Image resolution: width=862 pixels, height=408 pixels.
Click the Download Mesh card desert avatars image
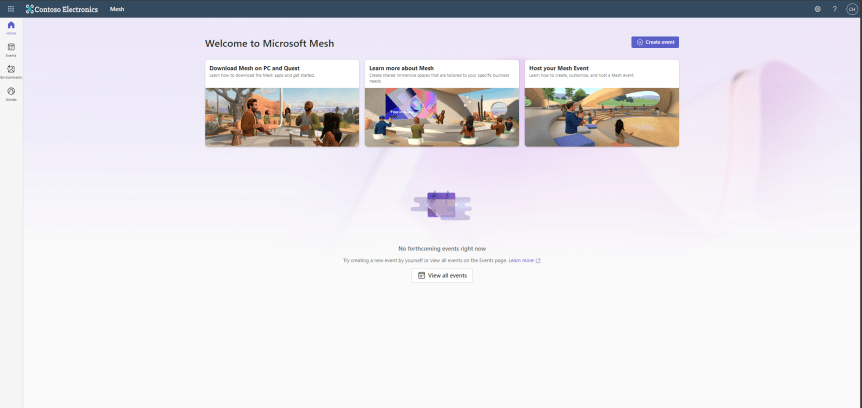click(x=282, y=117)
